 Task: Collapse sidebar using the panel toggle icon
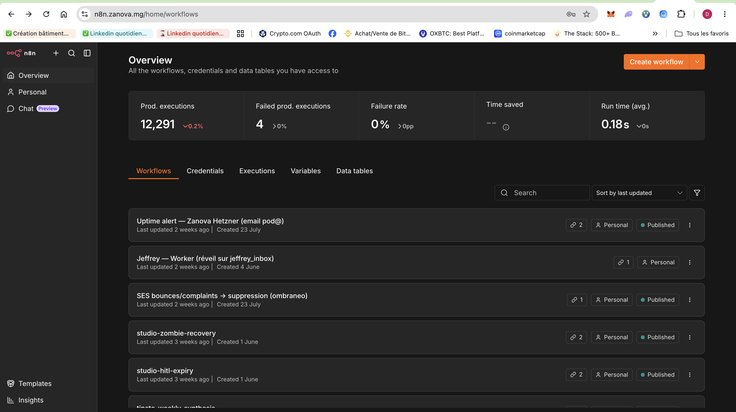tap(87, 53)
